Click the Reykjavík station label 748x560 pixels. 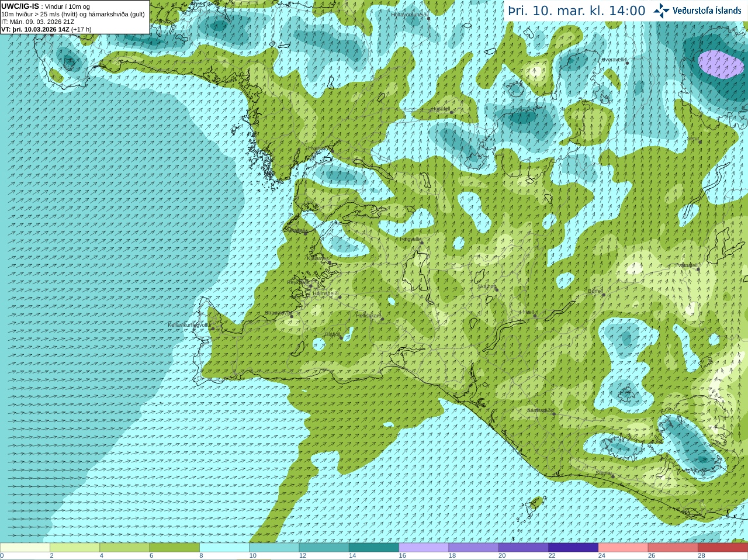[297, 282]
